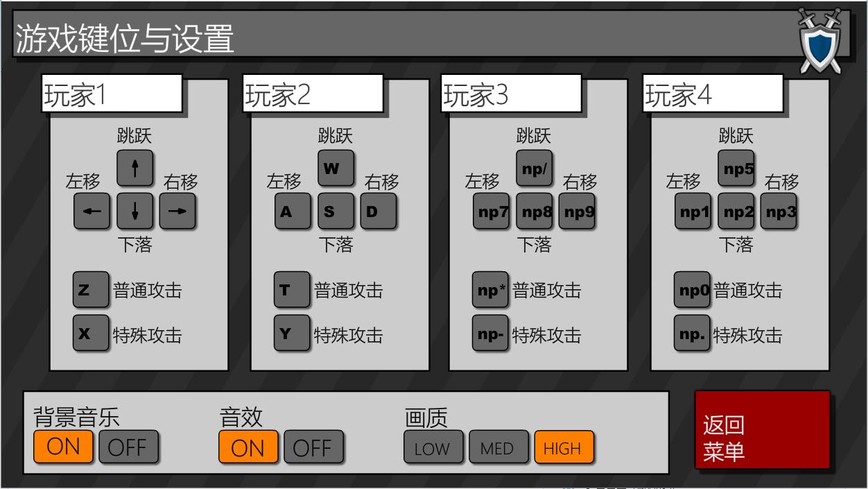Select LOW 画质 quality
Screen dimensions: 868x489
433,448
